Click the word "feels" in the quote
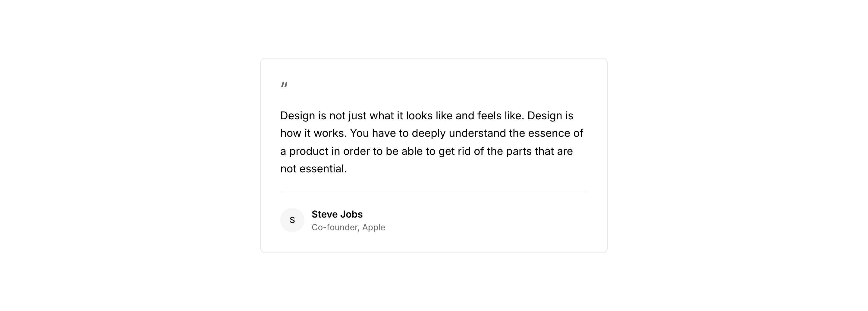Screen dimensions: 868x311 [x=489, y=116]
